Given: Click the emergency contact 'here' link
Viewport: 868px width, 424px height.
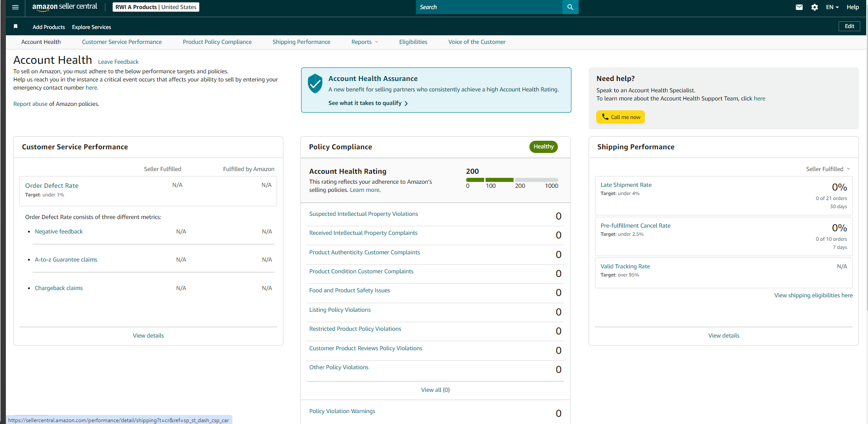Looking at the screenshot, I should coord(91,88).
